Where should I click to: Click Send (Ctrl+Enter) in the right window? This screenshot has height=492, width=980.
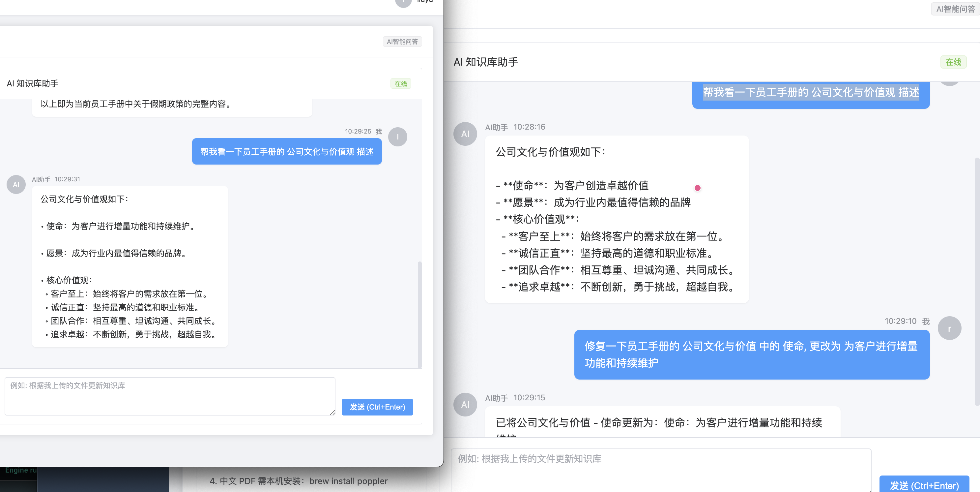pos(924,484)
